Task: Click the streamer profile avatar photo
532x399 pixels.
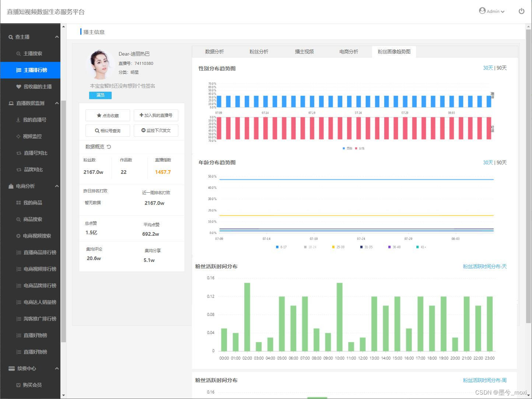Action: [x=100, y=65]
